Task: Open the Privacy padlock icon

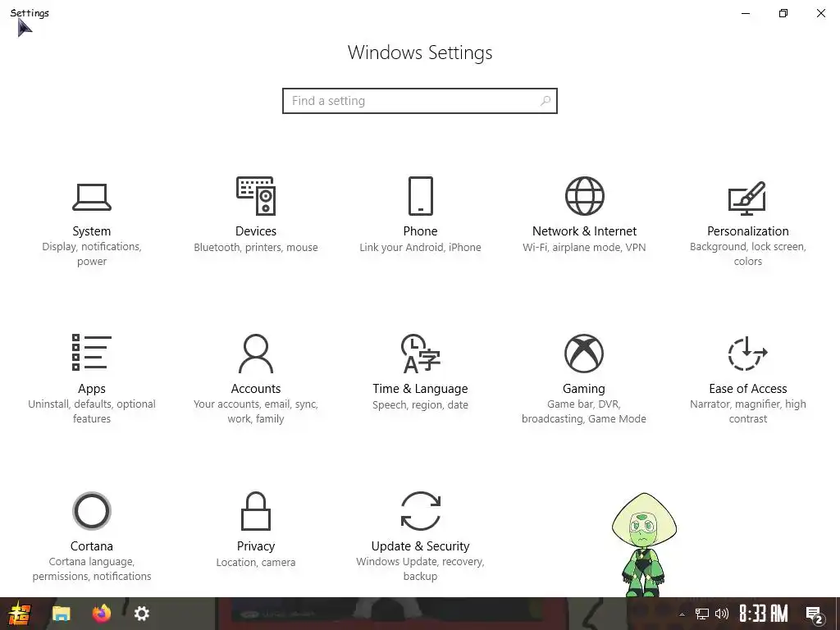Action: (x=256, y=510)
